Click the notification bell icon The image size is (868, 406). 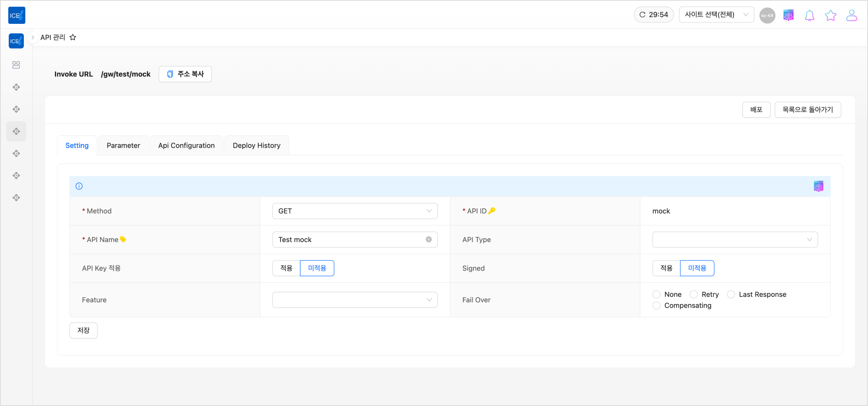(x=809, y=16)
